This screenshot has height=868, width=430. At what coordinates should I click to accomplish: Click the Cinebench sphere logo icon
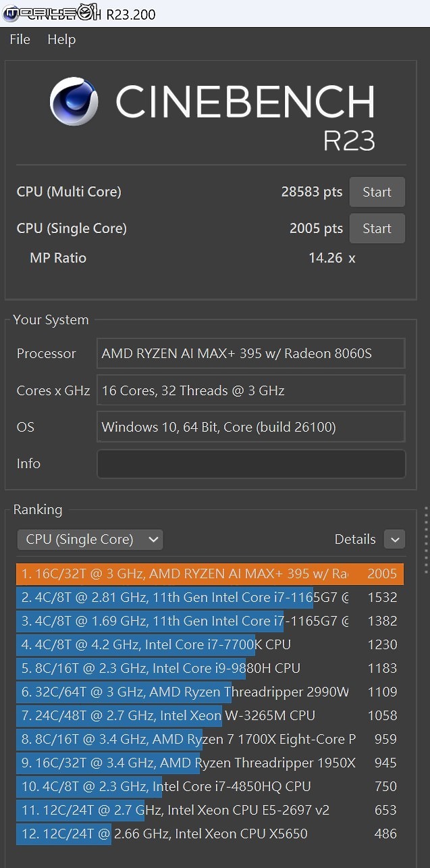(74, 102)
